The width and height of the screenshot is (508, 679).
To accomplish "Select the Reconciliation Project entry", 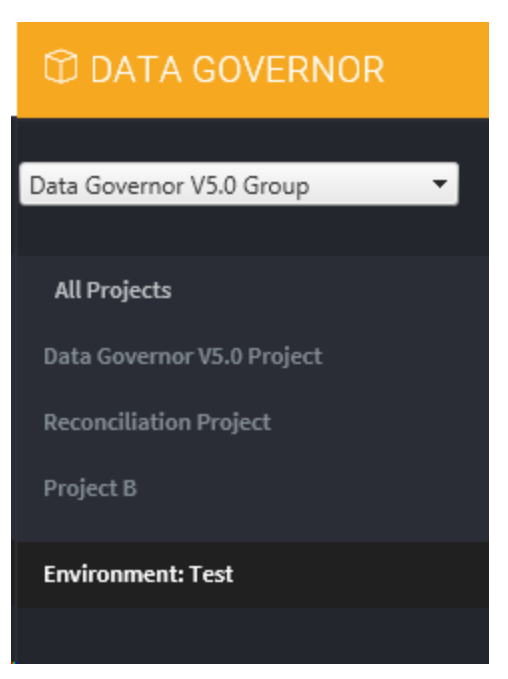I will [157, 422].
